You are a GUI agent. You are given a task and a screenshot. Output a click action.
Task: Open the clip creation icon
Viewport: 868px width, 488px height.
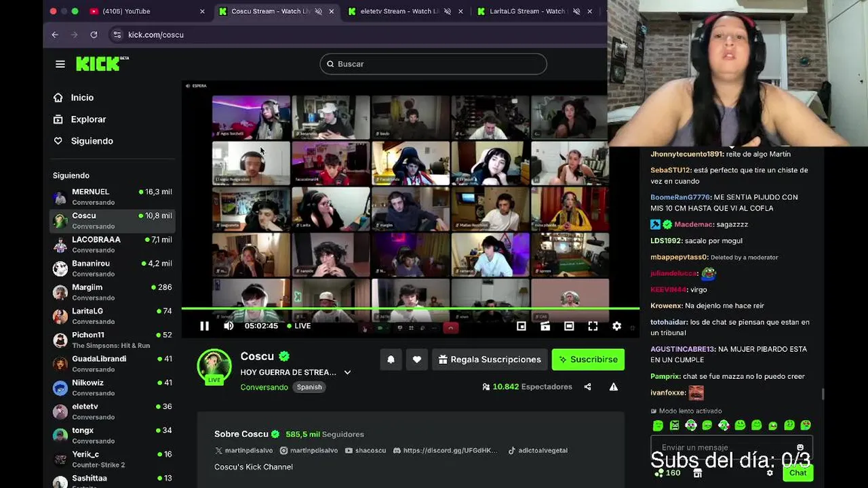545,326
